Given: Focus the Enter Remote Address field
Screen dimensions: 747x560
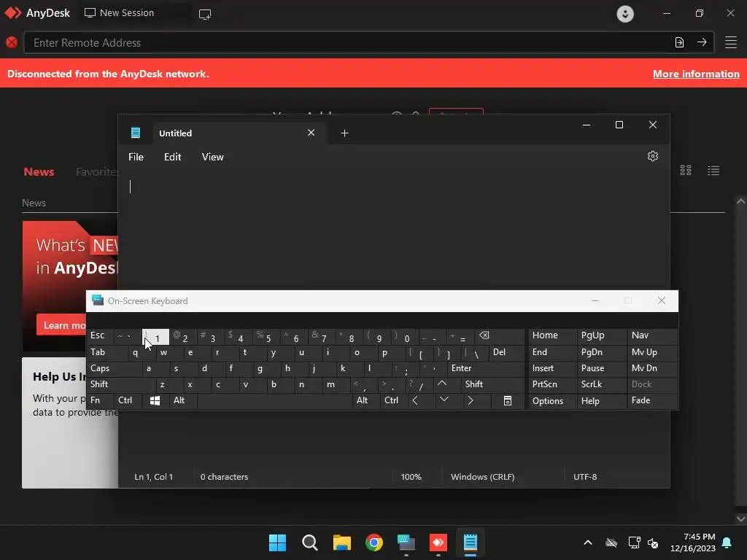Looking at the screenshot, I should tap(348, 43).
